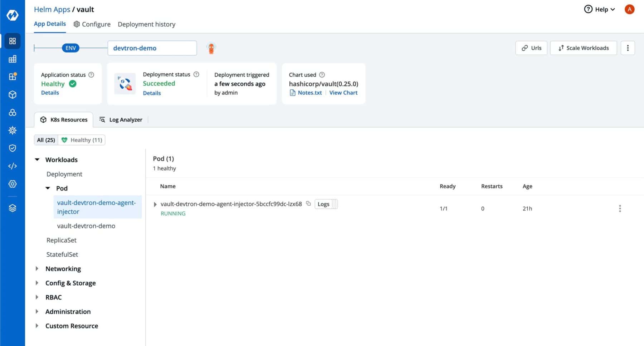The height and width of the screenshot is (346, 644).
Task: Open the Deployment history tab
Action: 146,24
